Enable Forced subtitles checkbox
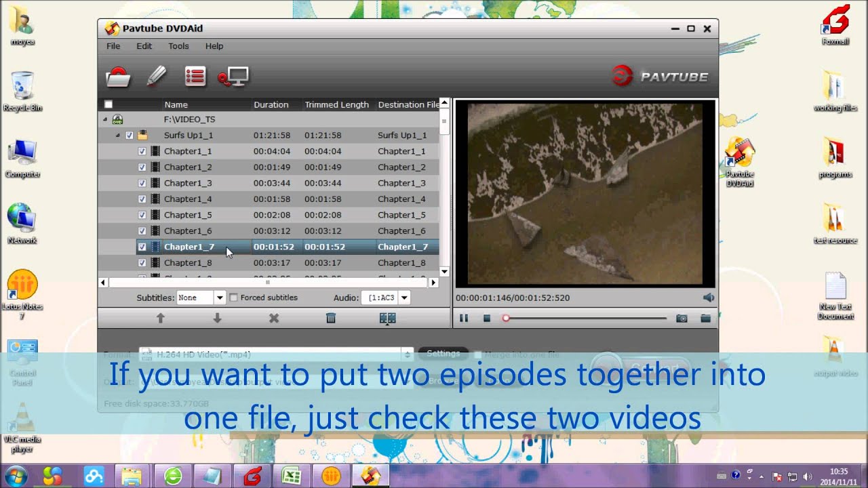 tap(234, 298)
